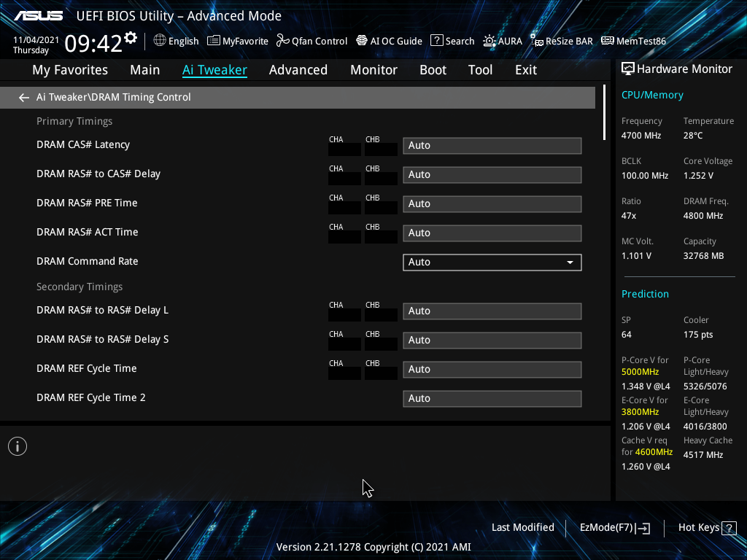Click DRAM RAS# ACT Time Auto field
Viewport: 747px width, 560px height.
click(x=492, y=233)
